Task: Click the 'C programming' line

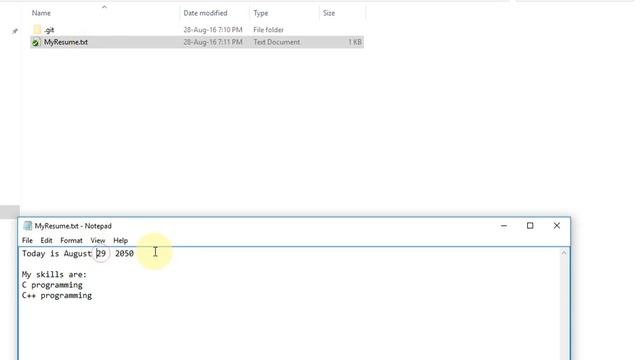Action: click(x=52, y=285)
